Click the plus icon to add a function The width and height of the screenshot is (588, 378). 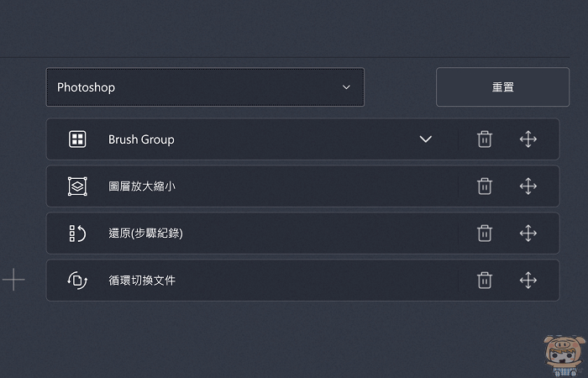coord(13,281)
